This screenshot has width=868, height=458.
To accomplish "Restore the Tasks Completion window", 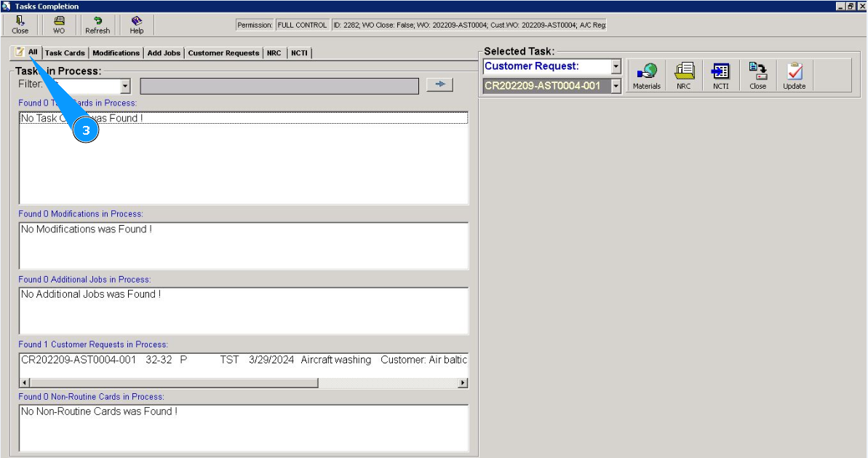I will 851,6.
